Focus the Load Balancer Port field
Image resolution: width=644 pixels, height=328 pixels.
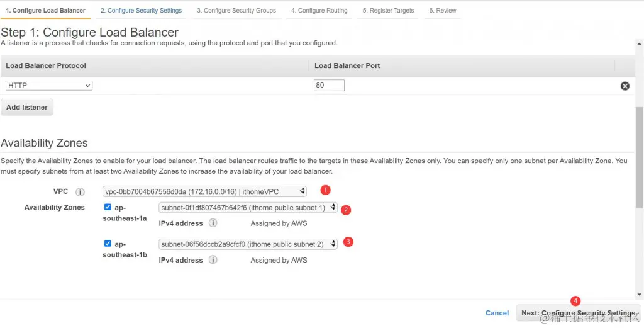click(329, 86)
